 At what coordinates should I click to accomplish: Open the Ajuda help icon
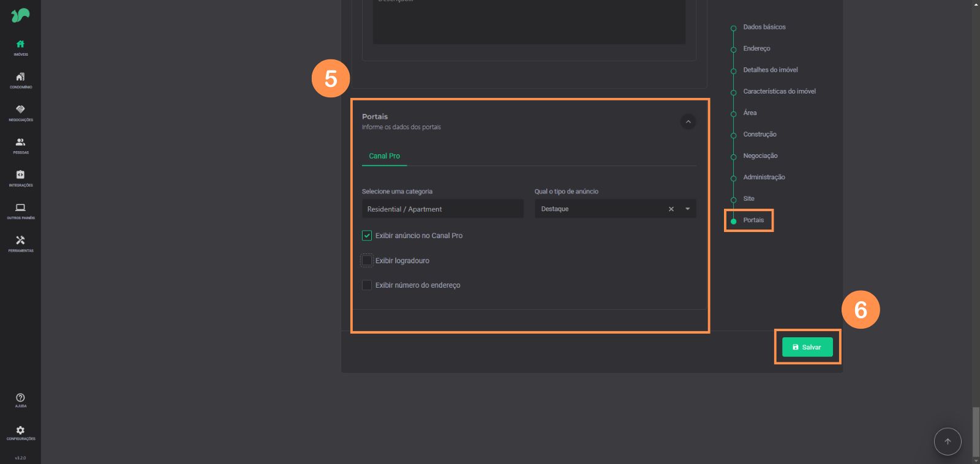20,400
